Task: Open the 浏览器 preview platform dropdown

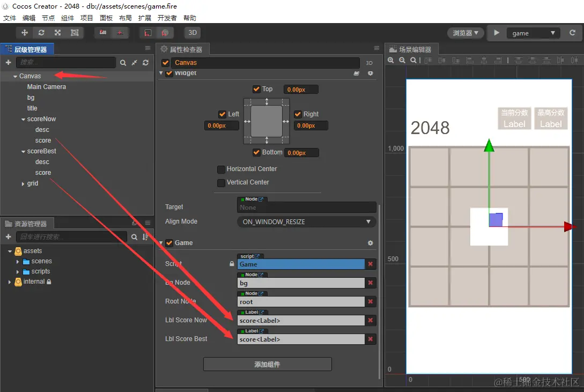Action: click(465, 33)
